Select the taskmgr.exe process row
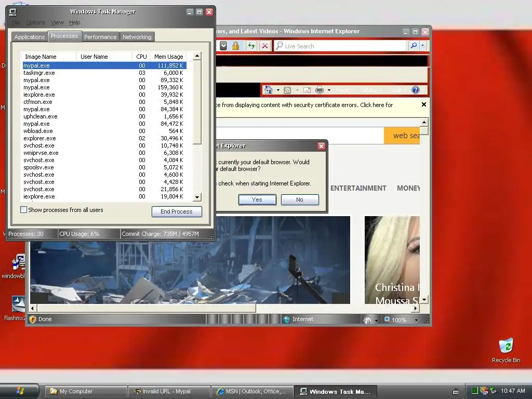Image resolution: width=532 pixels, height=399 pixels. point(104,73)
